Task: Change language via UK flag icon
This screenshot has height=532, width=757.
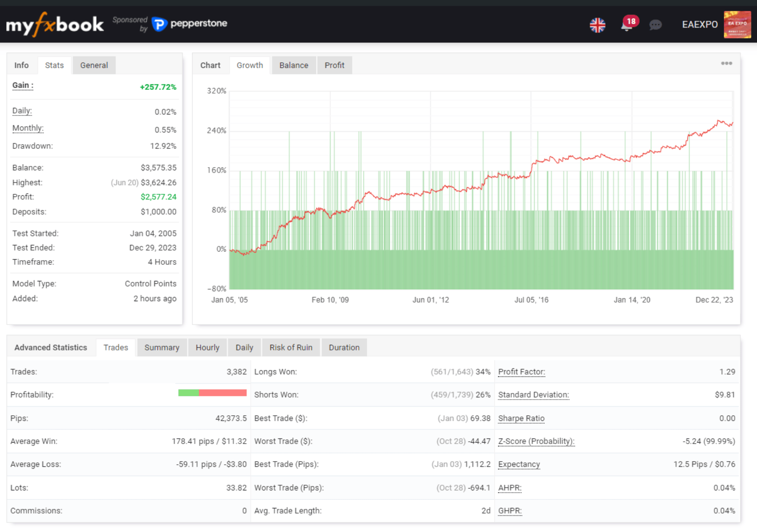Action: 598,25
